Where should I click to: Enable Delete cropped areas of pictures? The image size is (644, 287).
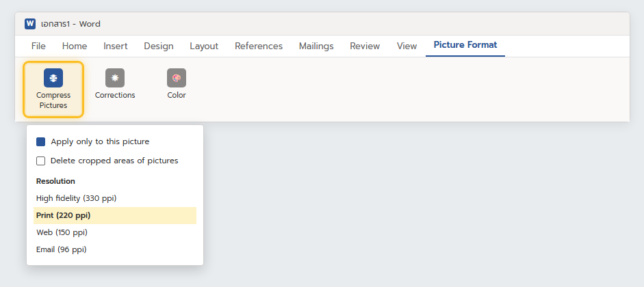[40, 161]
